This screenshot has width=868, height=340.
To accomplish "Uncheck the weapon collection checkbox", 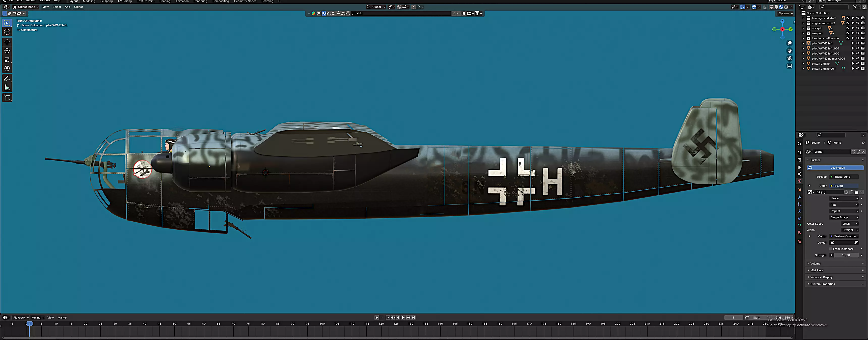I will (x=848, y=33).
